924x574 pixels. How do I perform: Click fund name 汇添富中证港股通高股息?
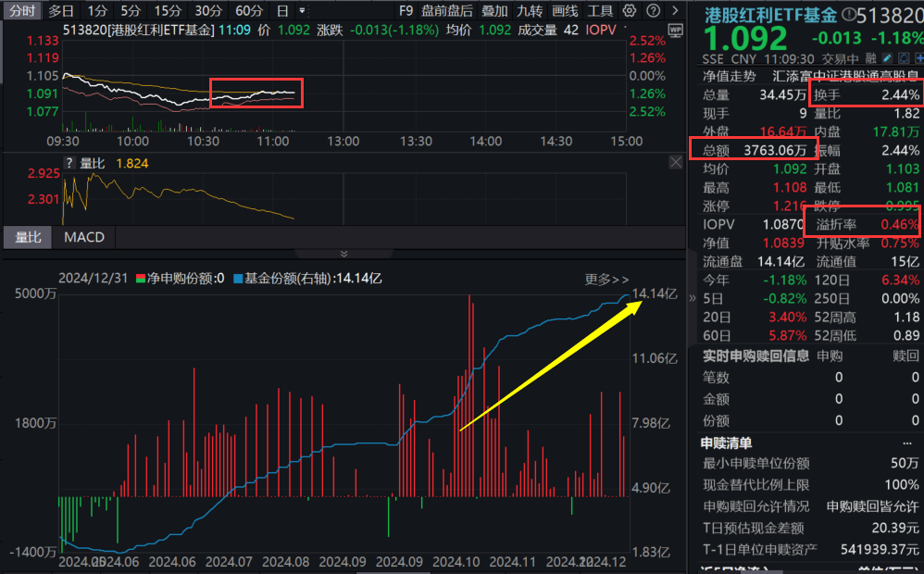click(x=845, y=76)
